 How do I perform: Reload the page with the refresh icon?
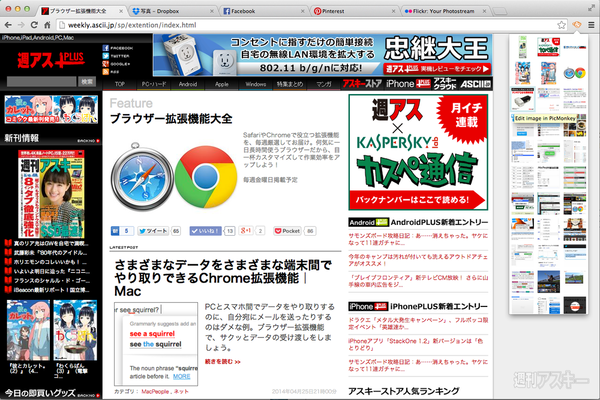click(34, 25)
